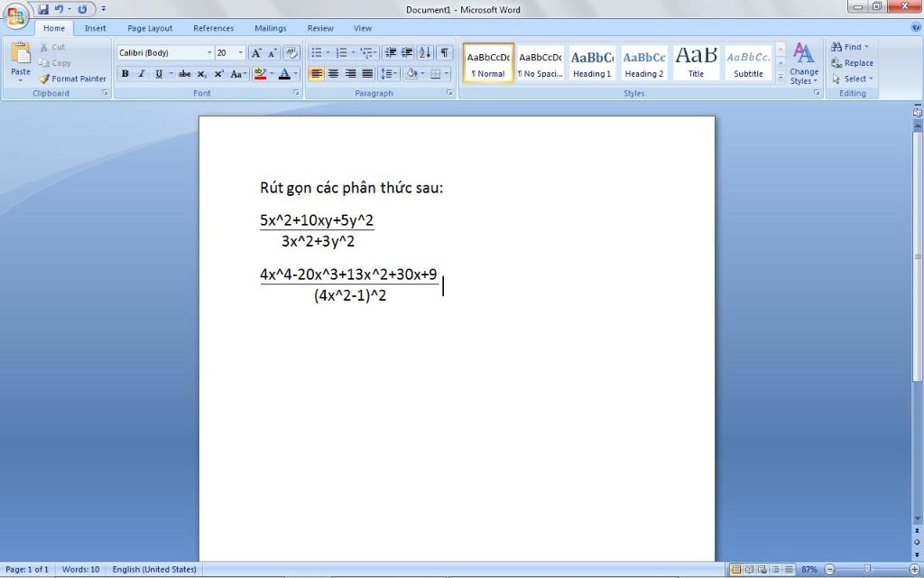
Task: Toggle bold formatting
Action: (125, 74)
